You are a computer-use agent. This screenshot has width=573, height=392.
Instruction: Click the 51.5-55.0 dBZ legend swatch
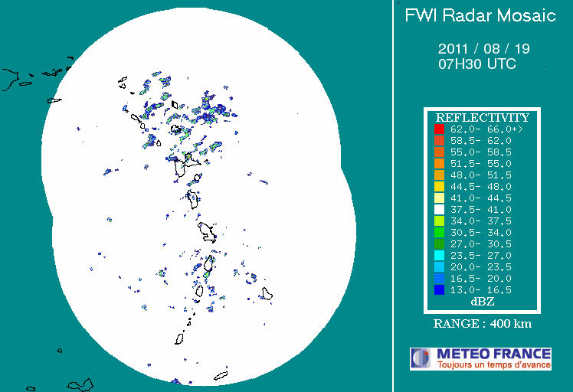[439, 163]
